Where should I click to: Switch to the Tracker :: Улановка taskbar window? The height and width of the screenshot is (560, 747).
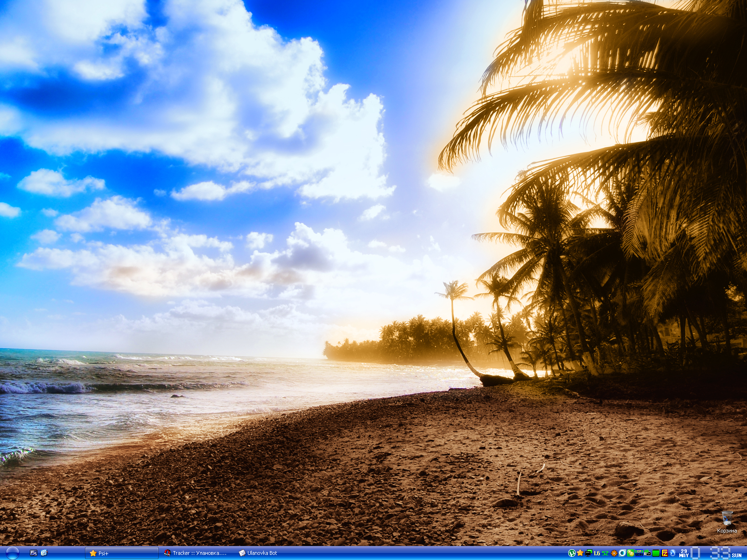tap(197, 553)
